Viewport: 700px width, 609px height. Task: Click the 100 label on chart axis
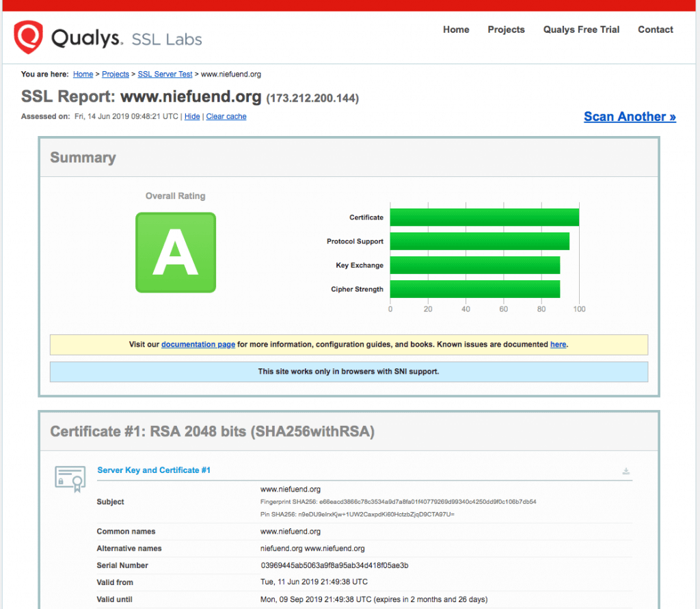tap(579, 309)
